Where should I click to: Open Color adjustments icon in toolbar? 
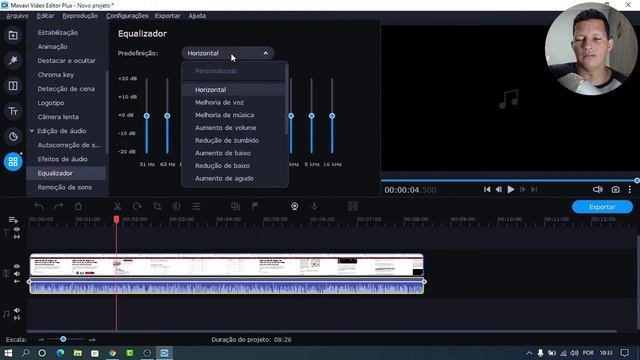click(x=176, y=207)
